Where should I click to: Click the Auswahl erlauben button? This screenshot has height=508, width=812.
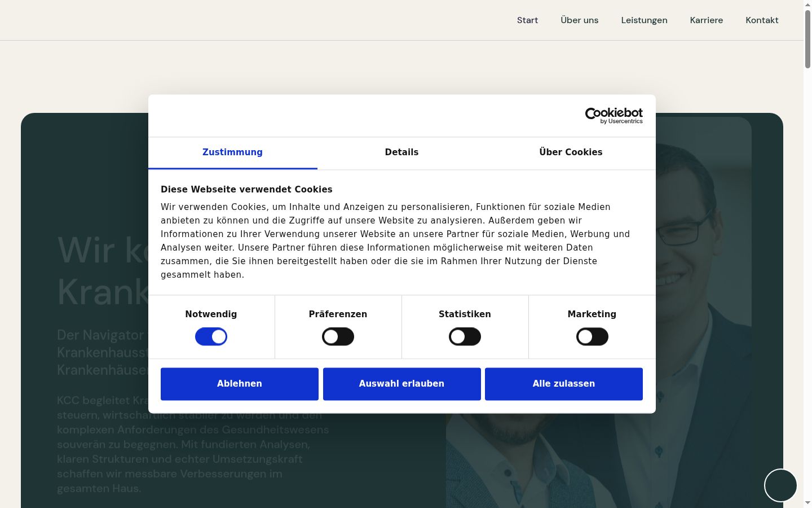click(x=401, y=384)
